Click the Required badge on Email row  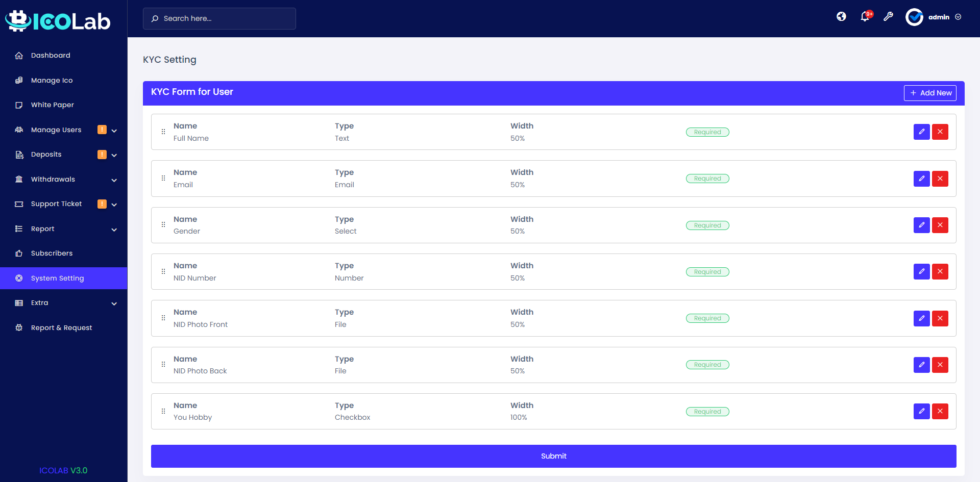coord(707,179)
